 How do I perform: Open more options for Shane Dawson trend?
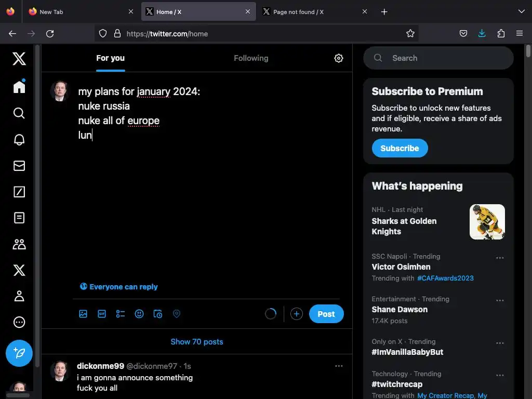(500, 301)
